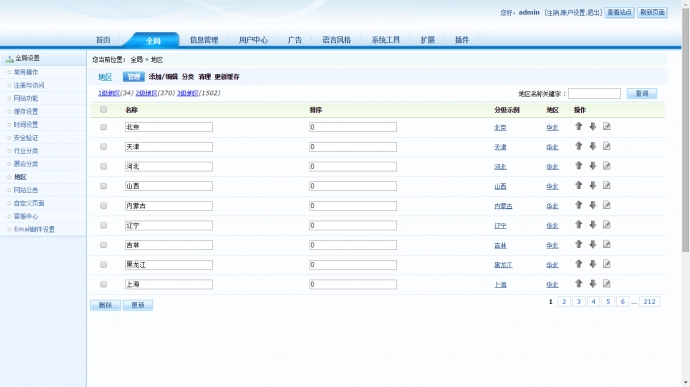Check the box for 上海 row
The image size is (690, 387).
pyautogui.click(x=103, y=284)
